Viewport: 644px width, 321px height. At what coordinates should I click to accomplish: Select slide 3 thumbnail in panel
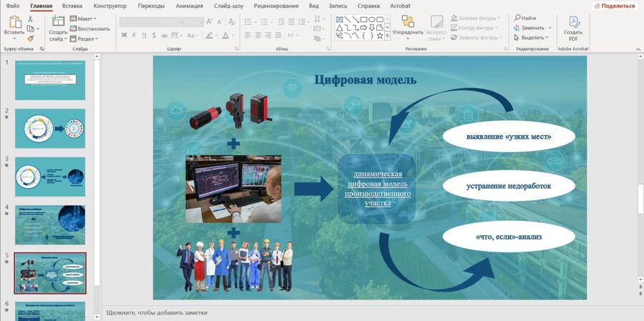[50, 177]
